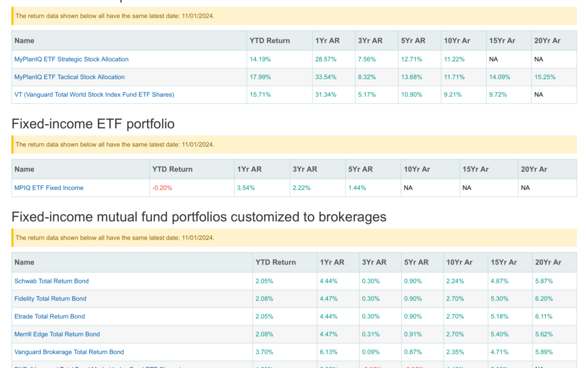Click Strategic Stock Allocation 5Yr value 12.71%
Screen dimensions: 588x368
pos(412,59)
